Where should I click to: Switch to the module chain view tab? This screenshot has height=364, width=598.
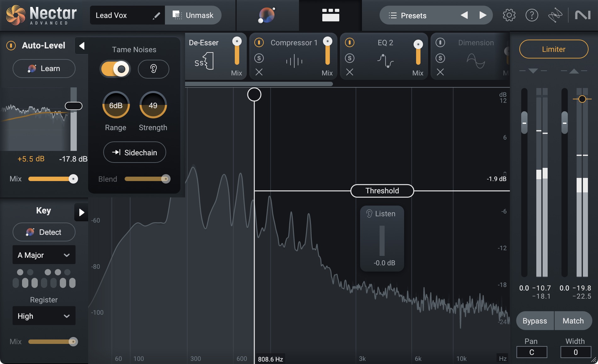330,15
